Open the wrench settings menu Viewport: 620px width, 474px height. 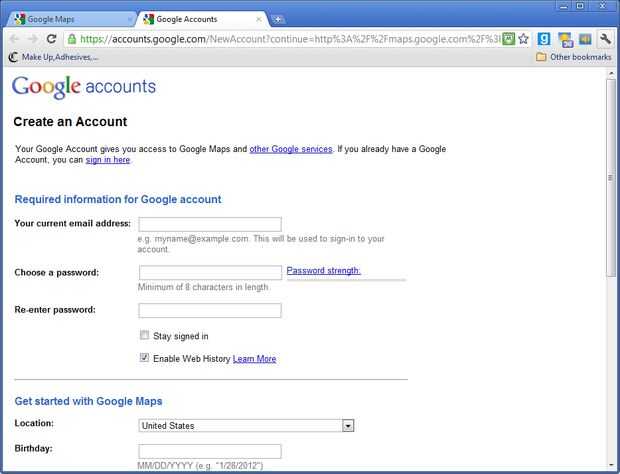(x=605, y=39)
